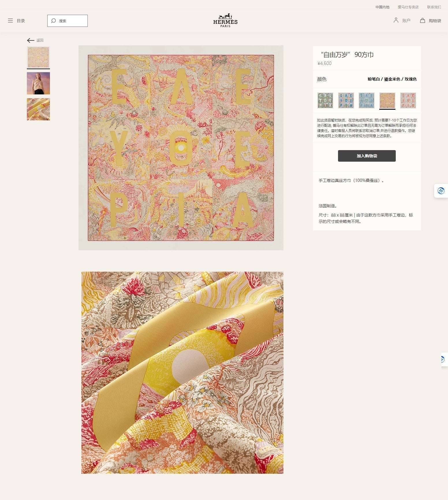Click 加入购物袋 add to bag button
This screenshot has height=500, width=448.
(367, 156)
